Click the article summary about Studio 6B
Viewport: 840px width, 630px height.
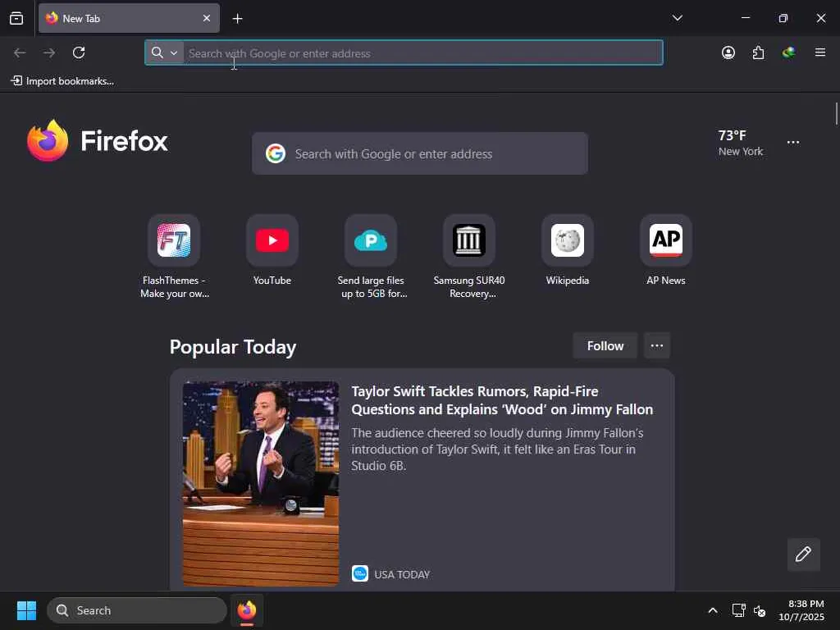coord(497,449)
